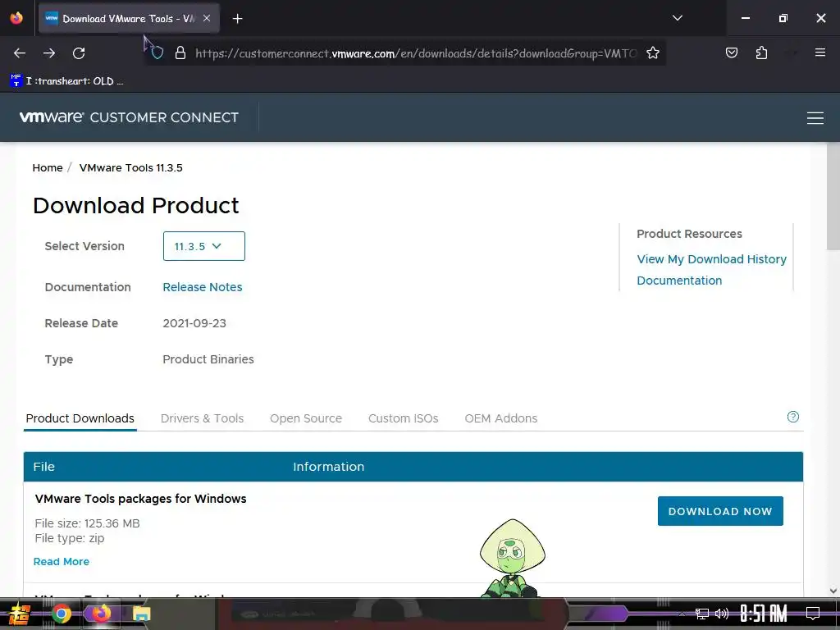Click the Firefox taskbar icon
The image size is (840, 630).
[x=101, y=614]
